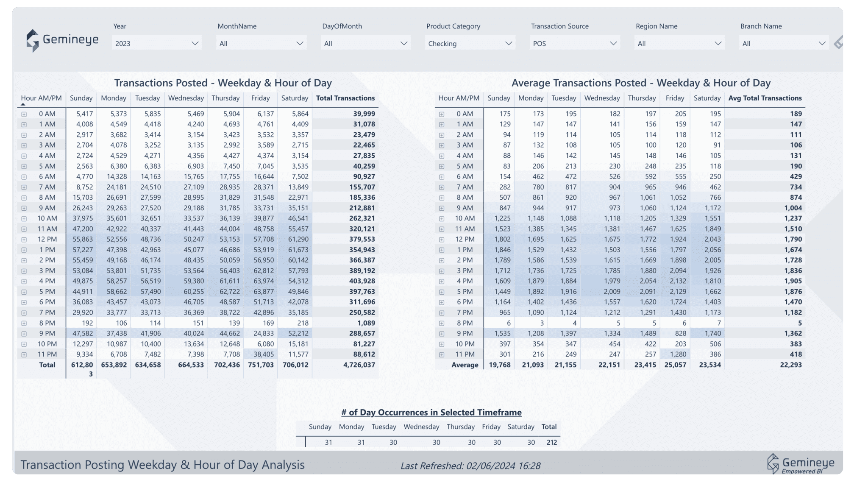Image resolution: width=868 pixels, height=488 pixels.
Task: Expand the 11 PM row in Average table
Action: 442,354
